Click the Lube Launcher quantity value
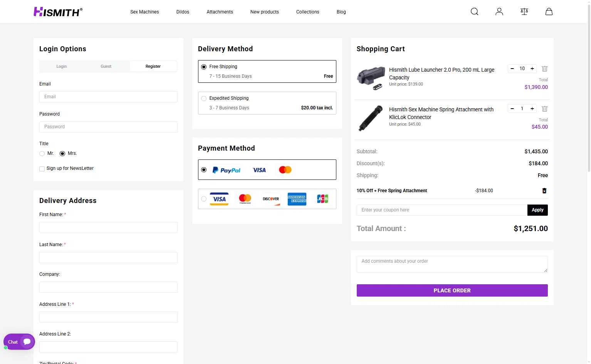 522,69
